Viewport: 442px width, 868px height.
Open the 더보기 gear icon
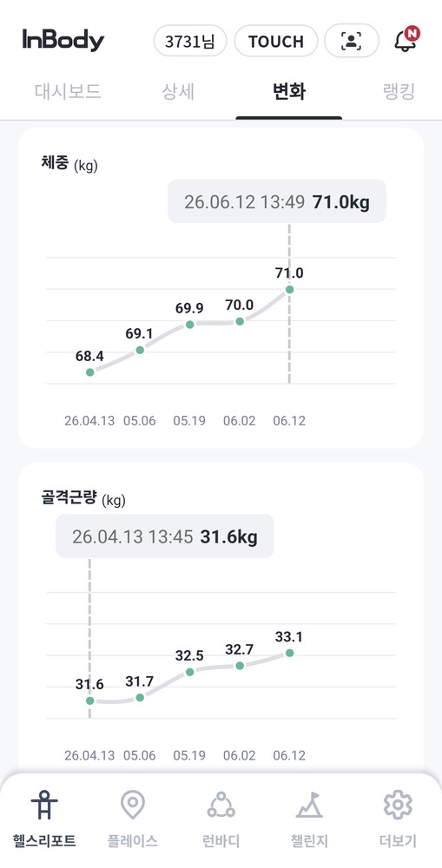[398, 805]
